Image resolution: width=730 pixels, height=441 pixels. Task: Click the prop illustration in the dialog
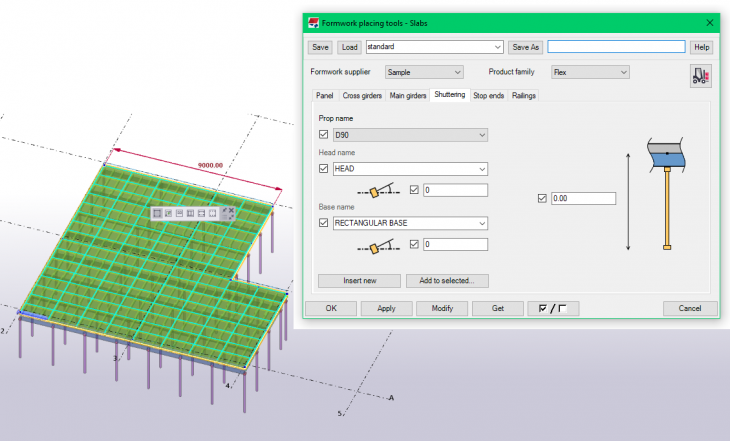[x=666, y=194]
